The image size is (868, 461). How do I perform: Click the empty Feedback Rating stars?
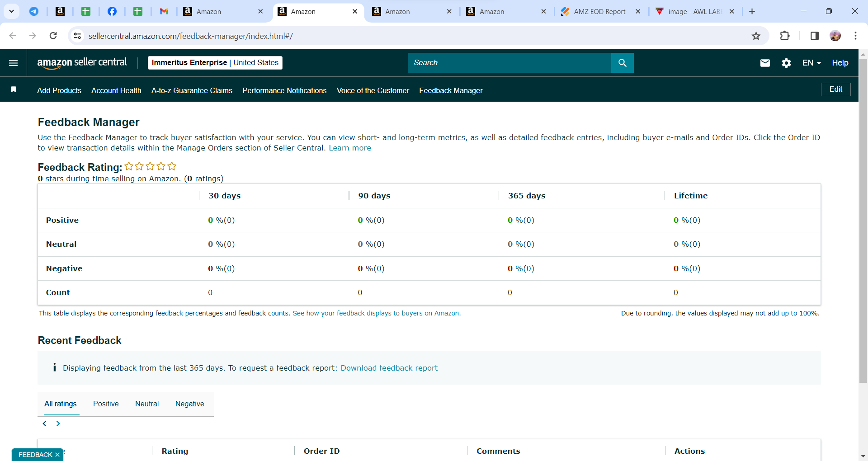(x=151, y=166)
